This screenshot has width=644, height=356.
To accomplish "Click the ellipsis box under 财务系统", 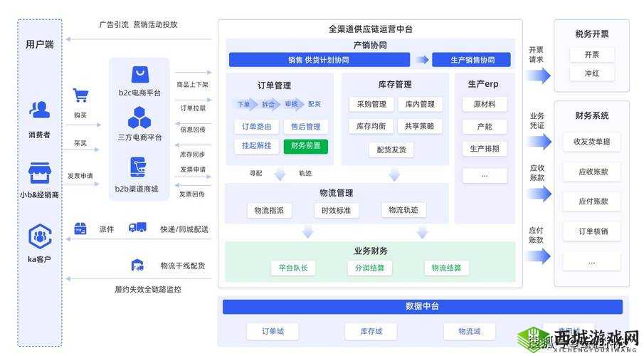I will coord(591,262).
